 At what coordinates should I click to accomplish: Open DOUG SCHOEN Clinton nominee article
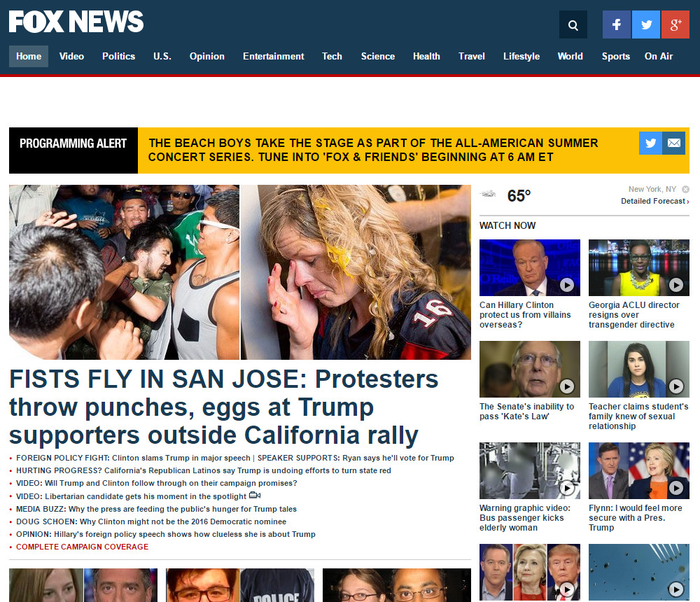(151, 521)
